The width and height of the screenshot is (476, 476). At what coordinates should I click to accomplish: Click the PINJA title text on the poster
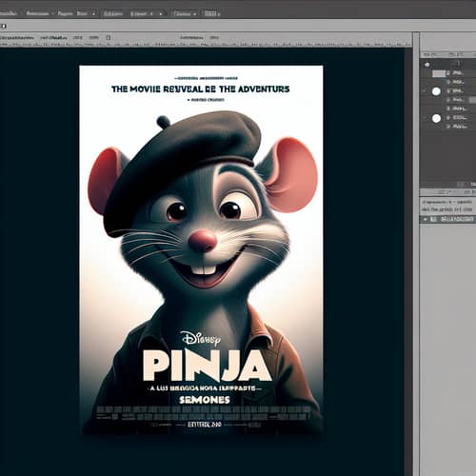click(207, 366)
